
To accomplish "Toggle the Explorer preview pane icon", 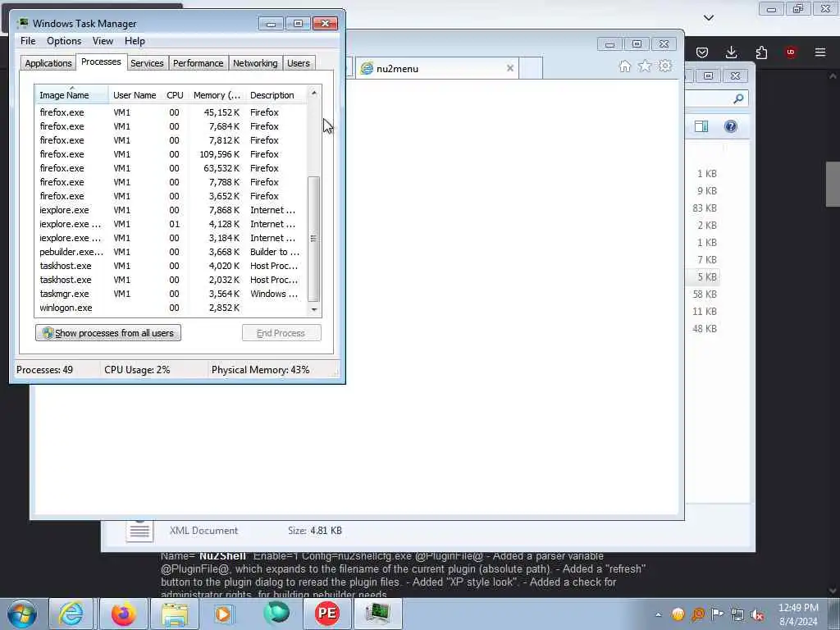I will pyautogui.click(x=701, y=126).
